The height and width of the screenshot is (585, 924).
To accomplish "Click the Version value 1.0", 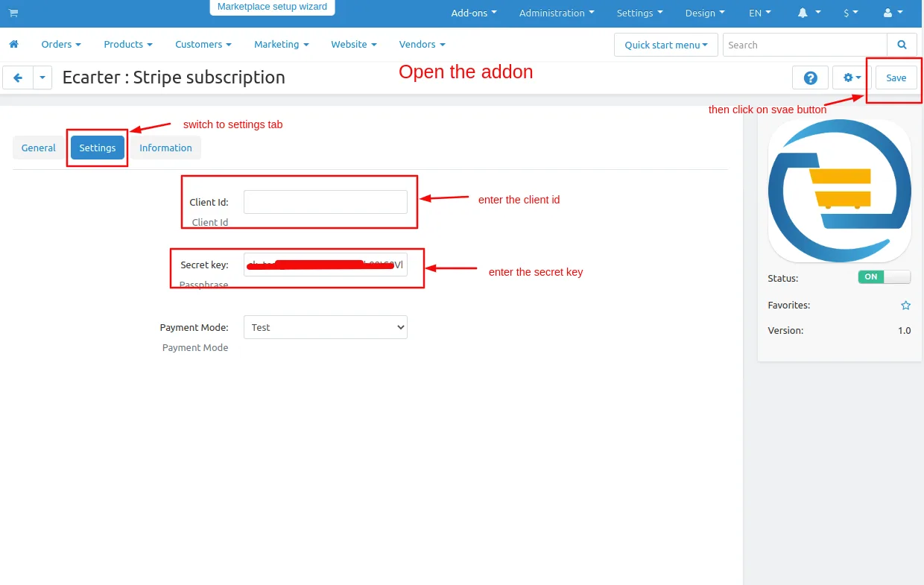I will (x=904, y=330).
